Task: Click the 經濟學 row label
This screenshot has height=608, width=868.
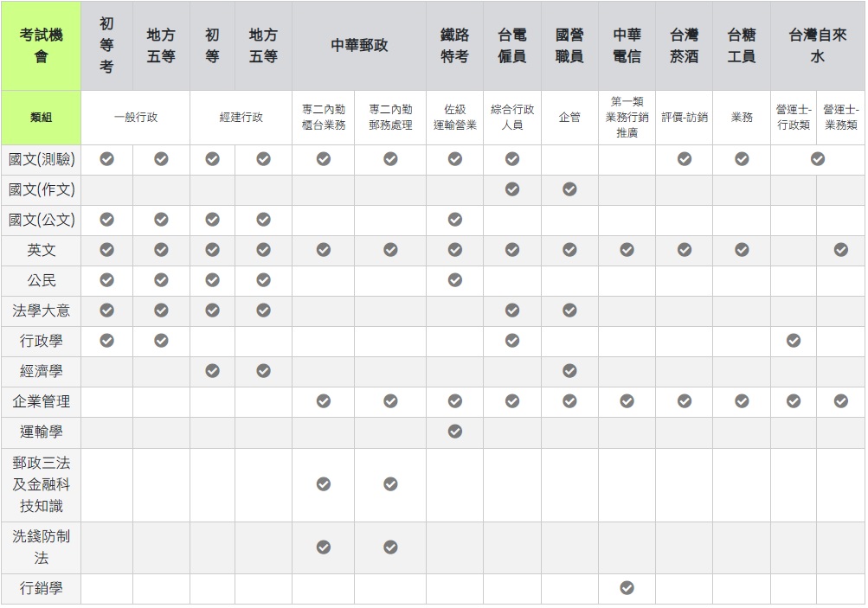Action: point(41,371)
